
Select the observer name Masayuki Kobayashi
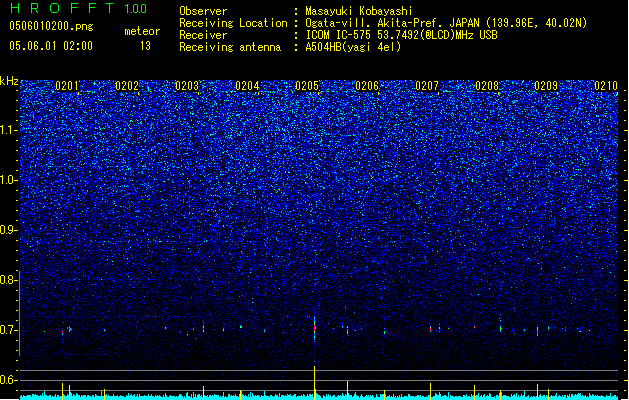pos(359,11)
